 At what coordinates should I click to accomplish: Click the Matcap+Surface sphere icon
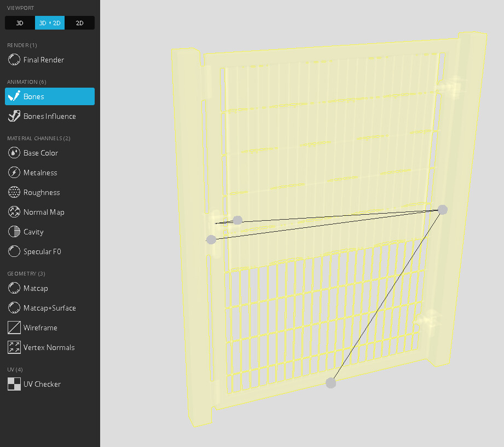14,308
